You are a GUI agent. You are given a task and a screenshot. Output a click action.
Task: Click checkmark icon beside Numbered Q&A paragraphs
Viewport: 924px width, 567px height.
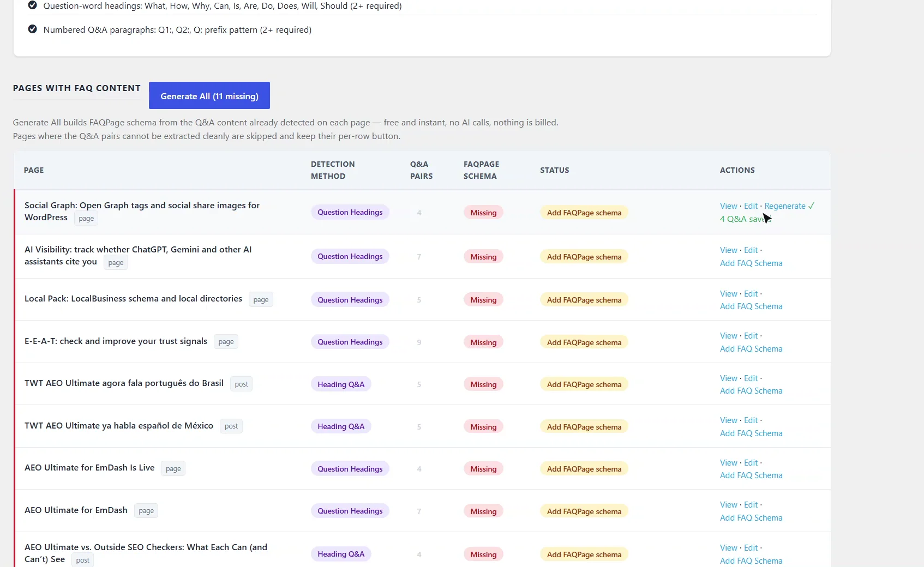point(33,29)
